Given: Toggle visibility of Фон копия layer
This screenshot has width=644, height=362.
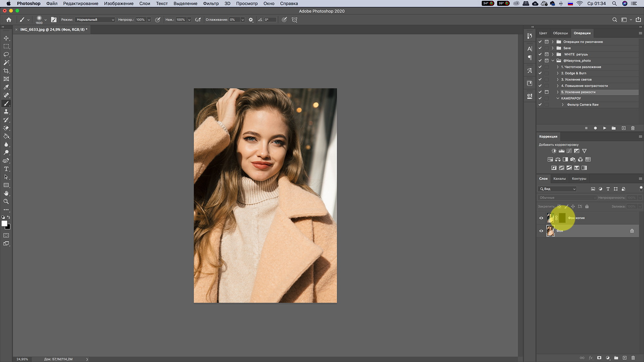Looking at the screenshot, I should 541,218.
